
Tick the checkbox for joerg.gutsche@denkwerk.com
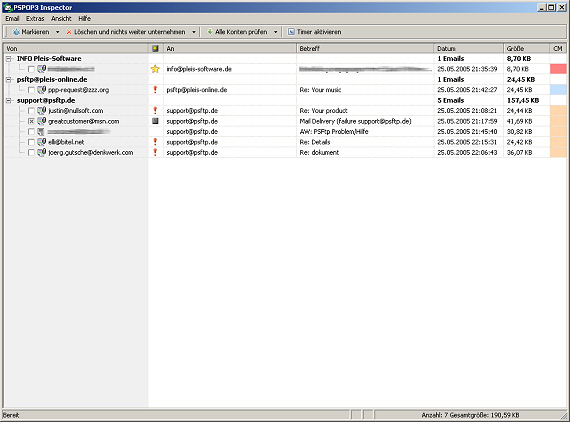pos(31,153)
